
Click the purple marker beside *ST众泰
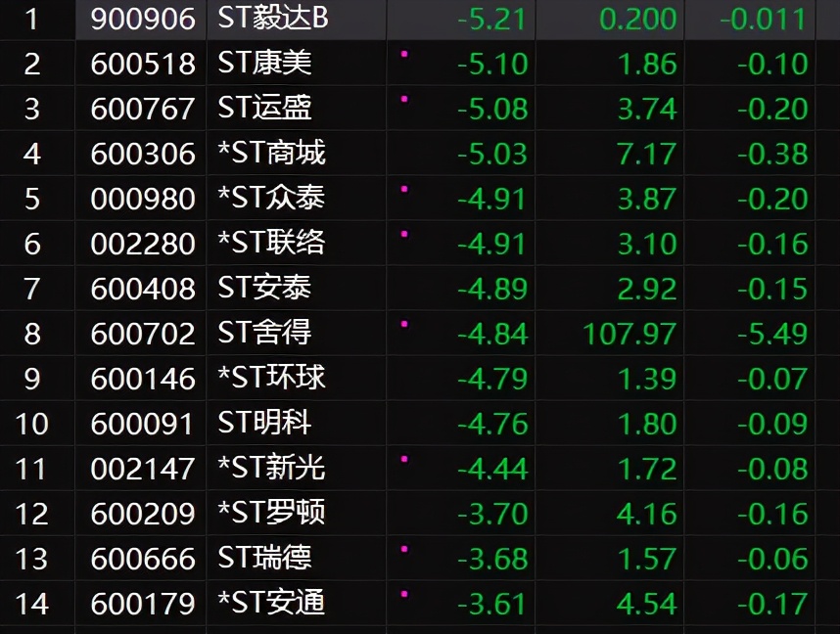401,191
